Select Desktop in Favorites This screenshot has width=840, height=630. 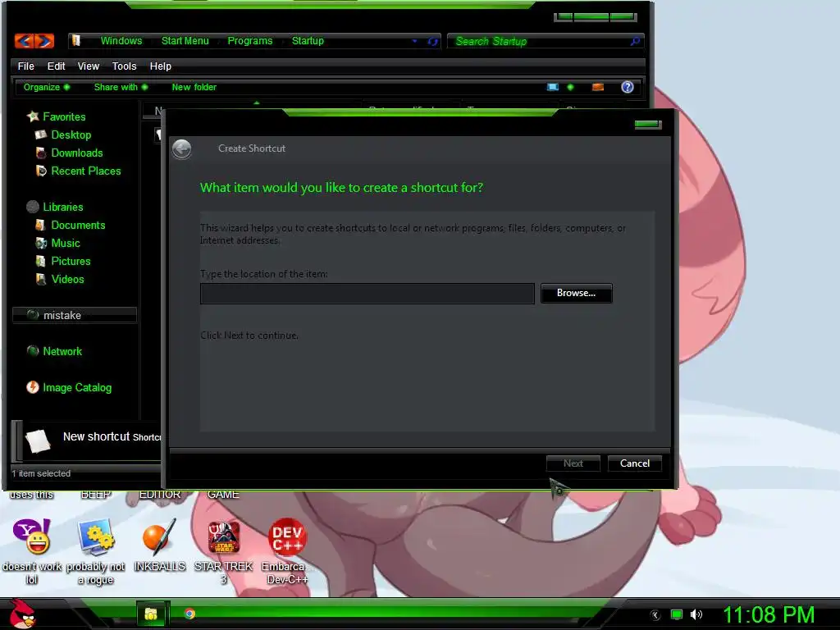pyautogui.click(x=71, y=135)
